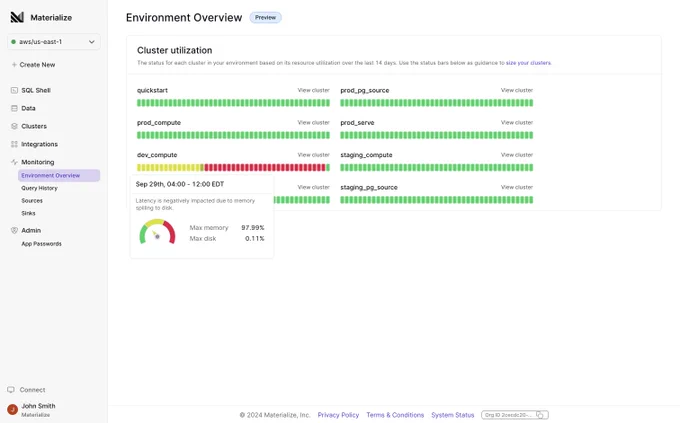The height and width of the screenshot is (423, 680).
Task: Click the Preview badge
Action: coord(265,17)
